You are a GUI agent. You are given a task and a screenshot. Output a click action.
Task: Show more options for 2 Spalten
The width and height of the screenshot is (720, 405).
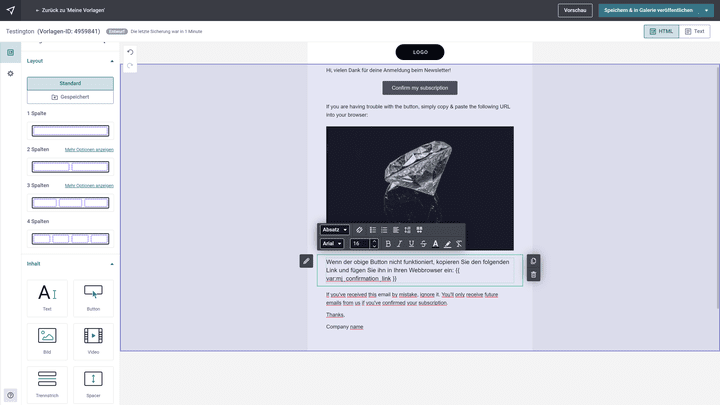point(89,150)
